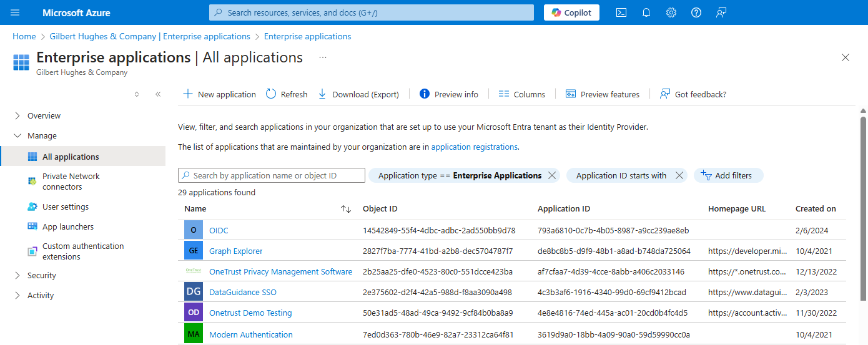Open the feedback icon in header
The width and height of the screenshot is (868, 345).
[721, 12]
